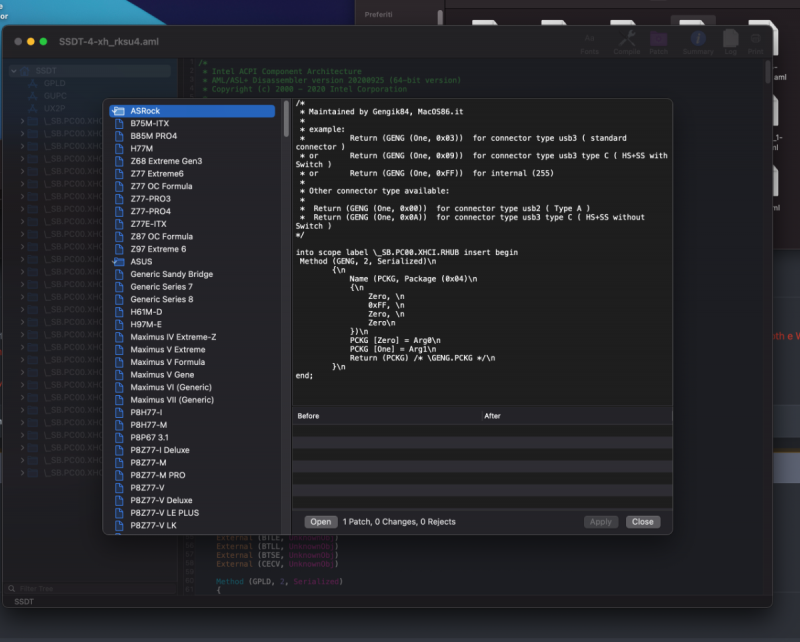Click the Print toolbar icon
800x642 pixels.
756,40
